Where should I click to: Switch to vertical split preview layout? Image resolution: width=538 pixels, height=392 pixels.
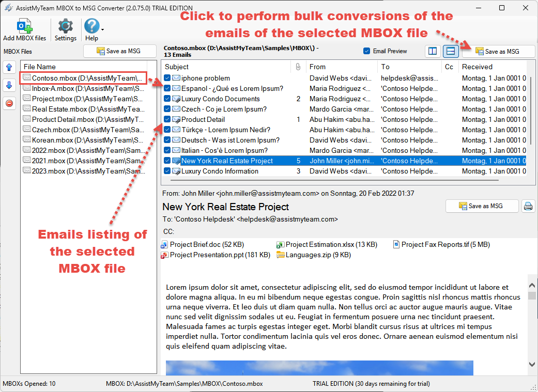[x=433, y=51]
